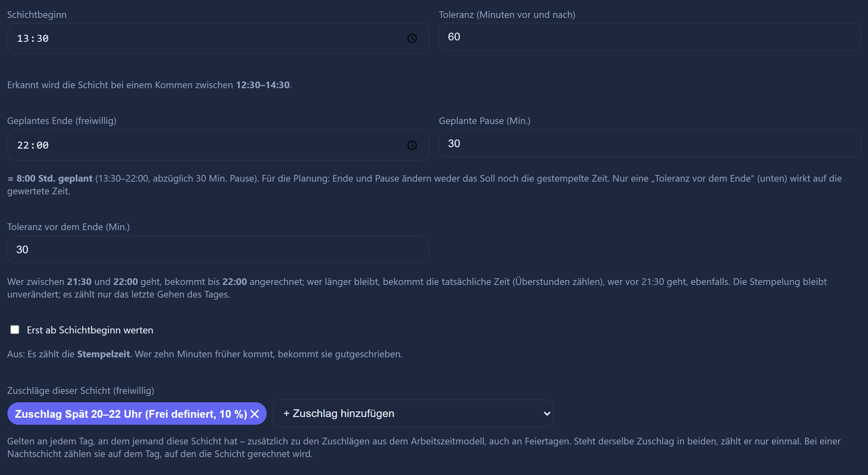This screenshot has height=475, width=868.
Task: Open time picker clock icon for Schichtbeginn
Action: [x=412, y=38]
